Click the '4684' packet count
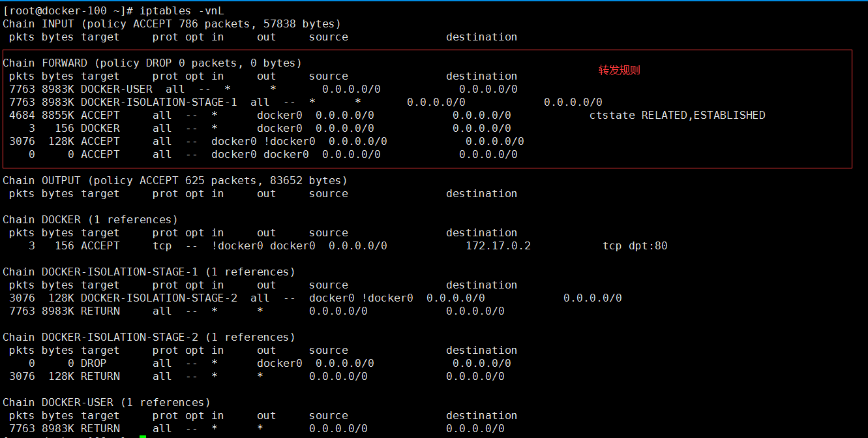Screen dimensions: 868x438 point(22,116)
